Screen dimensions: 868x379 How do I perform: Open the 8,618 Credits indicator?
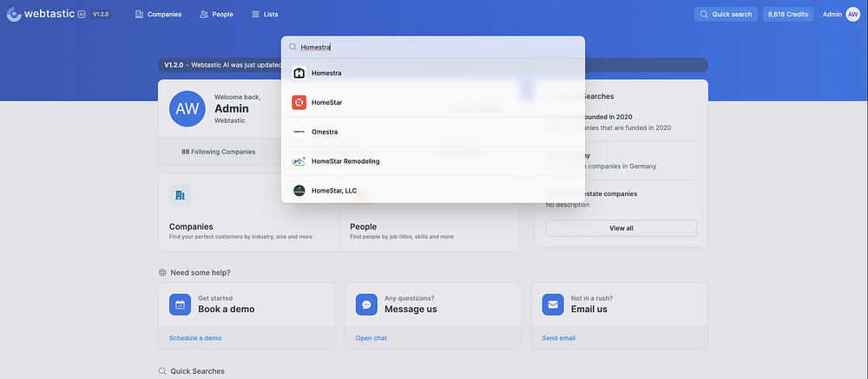click(788, 15)
